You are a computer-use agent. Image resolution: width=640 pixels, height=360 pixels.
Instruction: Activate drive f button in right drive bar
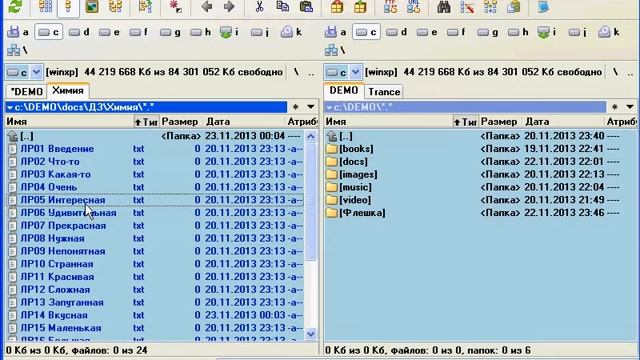coord(457,32)
